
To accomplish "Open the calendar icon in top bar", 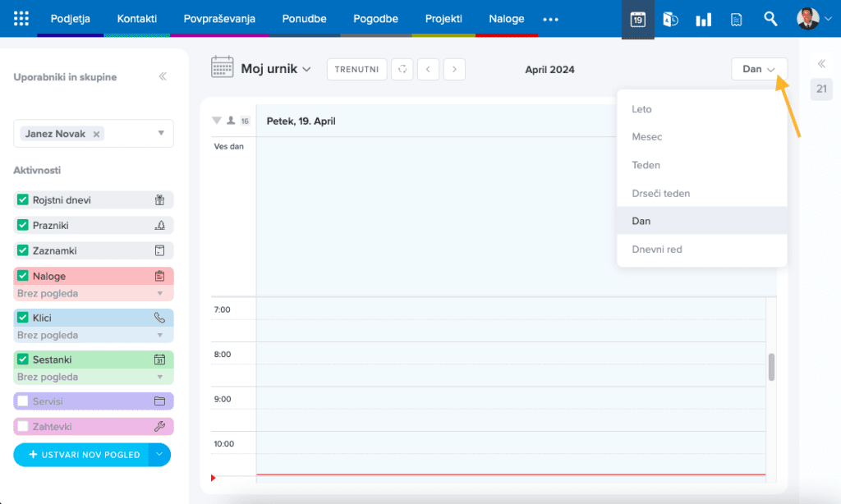I will tap(637, 19).
